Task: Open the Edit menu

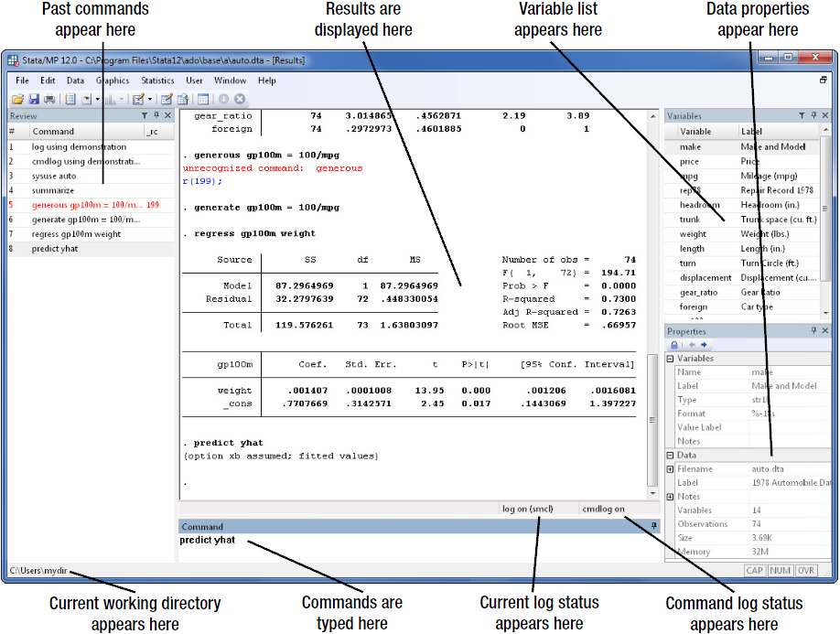Action: tap(48, 81)
